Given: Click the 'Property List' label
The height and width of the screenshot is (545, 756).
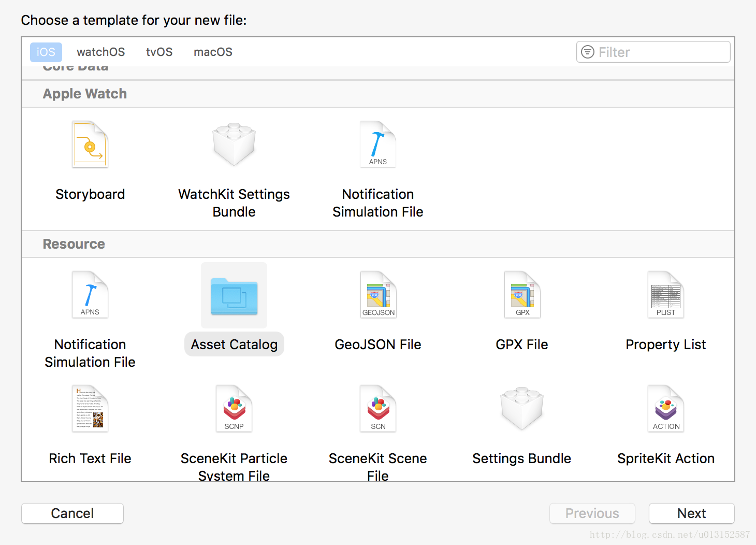Looking at the screenshot, I should click(x=666, y=345).
